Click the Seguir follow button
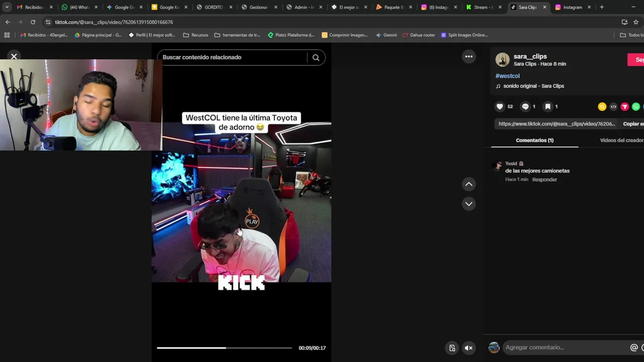 pyautogui.click(x=636, y=60)
